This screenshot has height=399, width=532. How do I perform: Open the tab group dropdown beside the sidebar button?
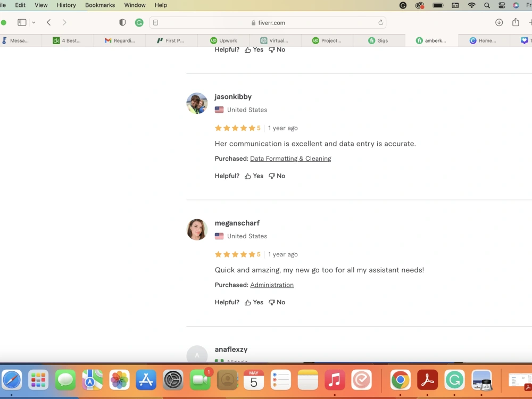(x=32, y=22)
